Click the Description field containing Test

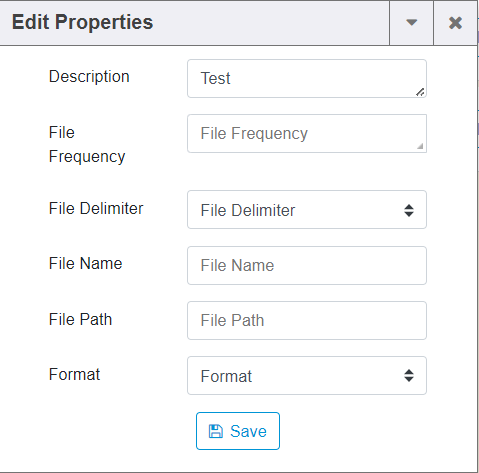pos(307,79)
